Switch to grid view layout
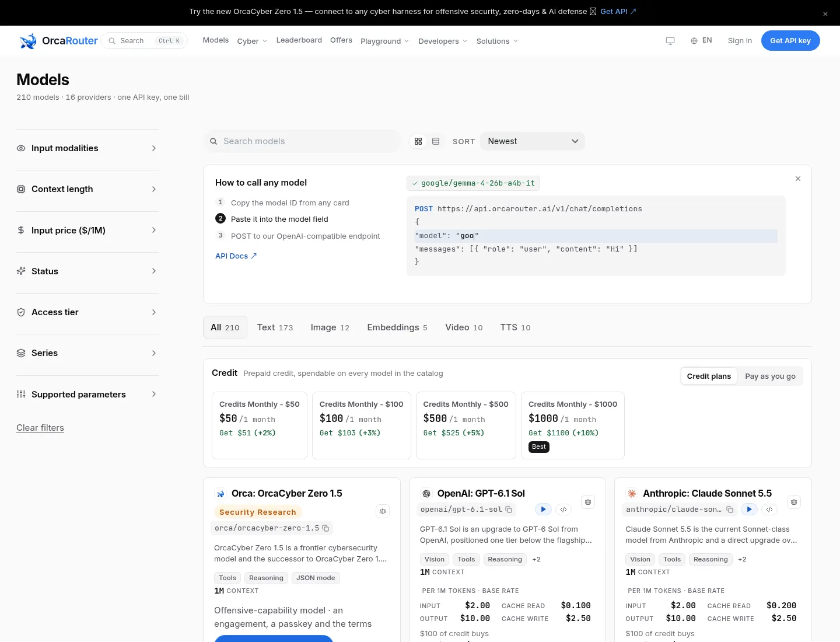The height and width of the screenshot is (642, 840). [418, 141]
